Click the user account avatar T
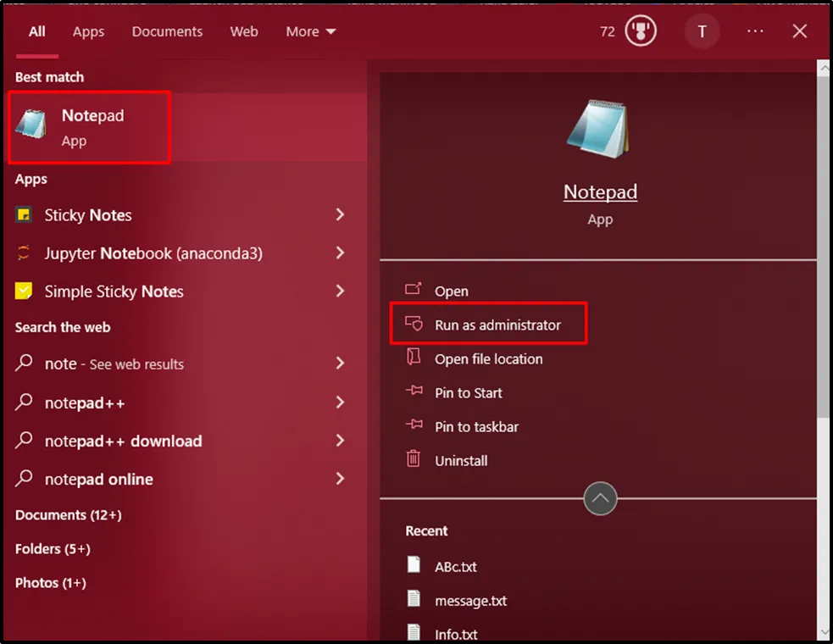Viewport: 833px width, 644px height. coord(702,32)
